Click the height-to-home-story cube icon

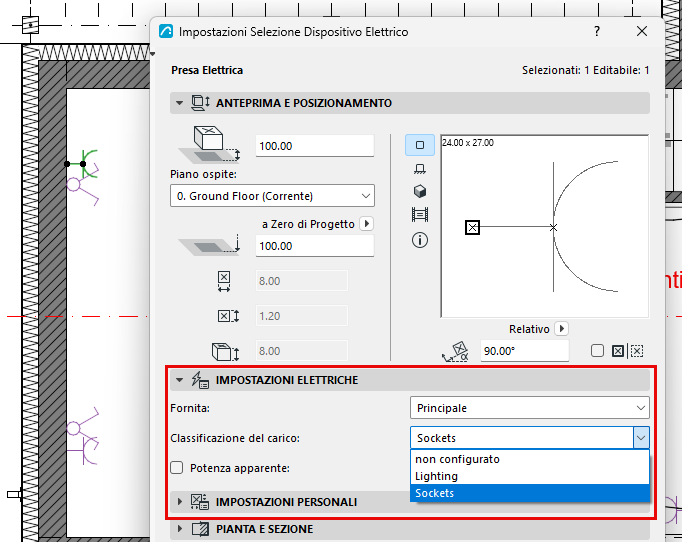(209, 145)
